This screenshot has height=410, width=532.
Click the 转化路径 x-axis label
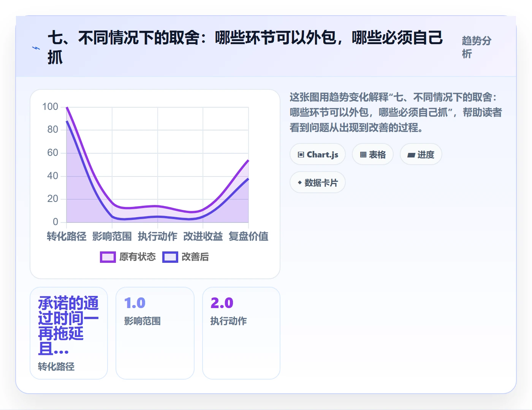click(66, 237)
